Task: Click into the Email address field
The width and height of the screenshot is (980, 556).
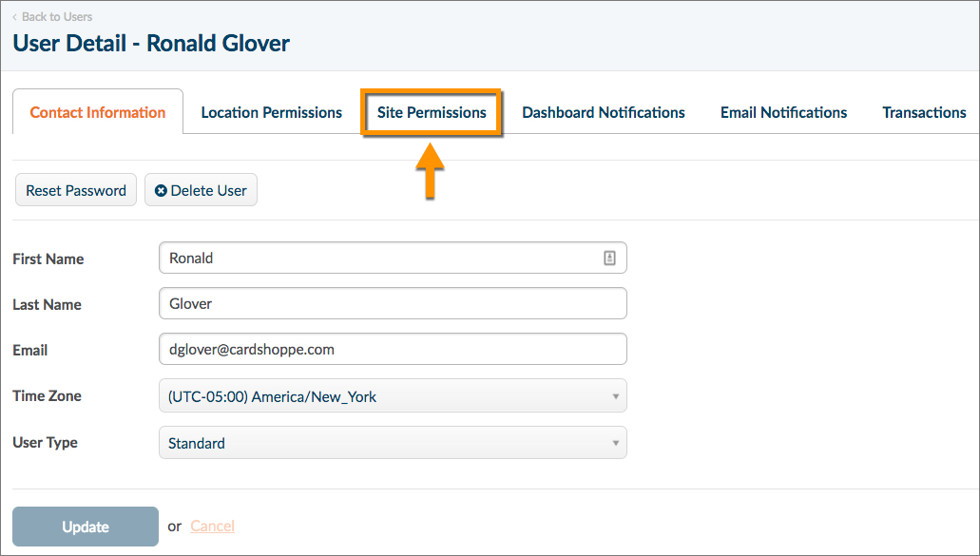Action: (392, 349)
